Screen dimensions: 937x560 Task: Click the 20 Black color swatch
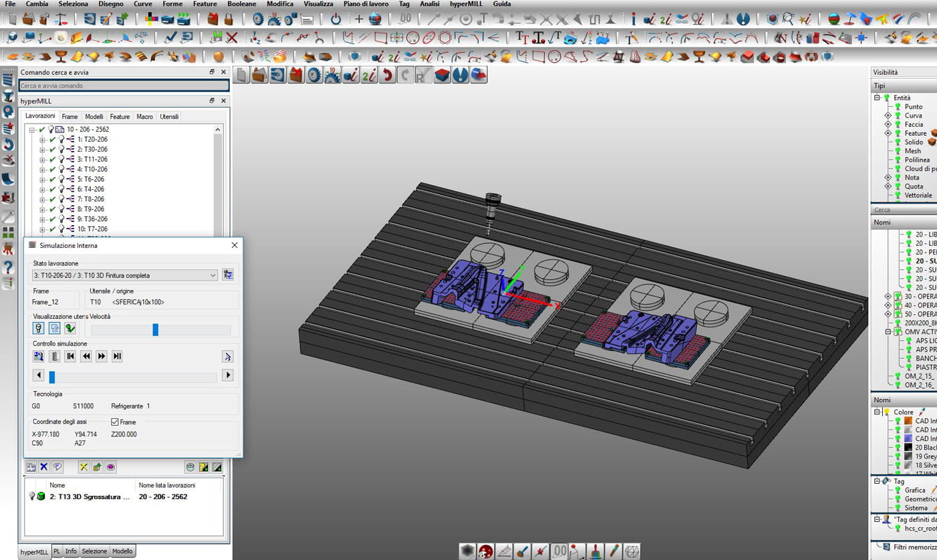coord(908,447)
